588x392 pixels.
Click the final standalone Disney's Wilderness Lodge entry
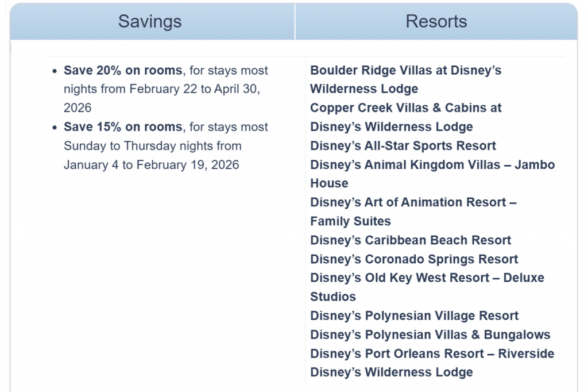392,372
